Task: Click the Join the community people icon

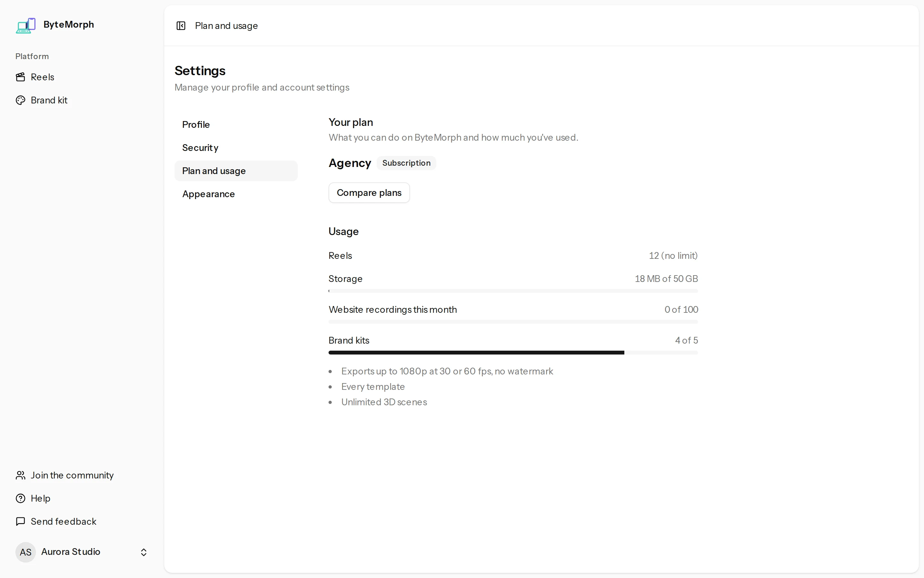Action: point(20,475)
